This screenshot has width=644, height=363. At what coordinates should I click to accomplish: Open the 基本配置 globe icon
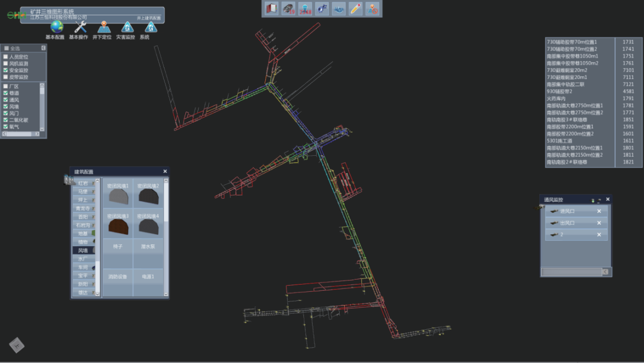[57, 27]
